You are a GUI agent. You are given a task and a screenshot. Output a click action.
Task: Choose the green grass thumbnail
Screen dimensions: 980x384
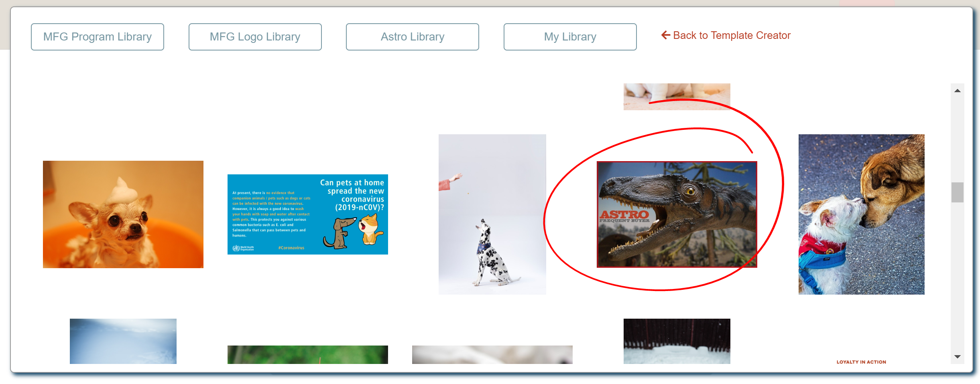308,355
